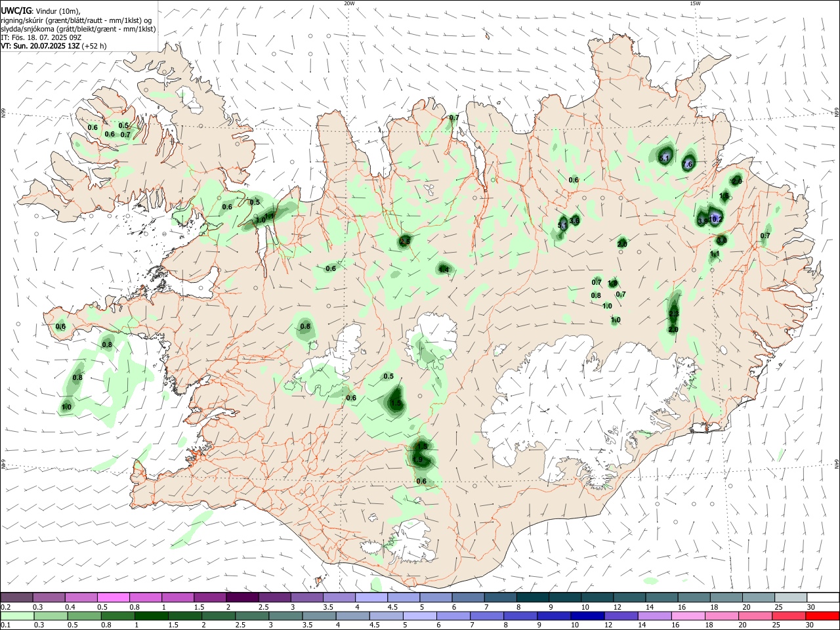
Task: Click the "3.9" precipitation value
Action: [702, 221]
